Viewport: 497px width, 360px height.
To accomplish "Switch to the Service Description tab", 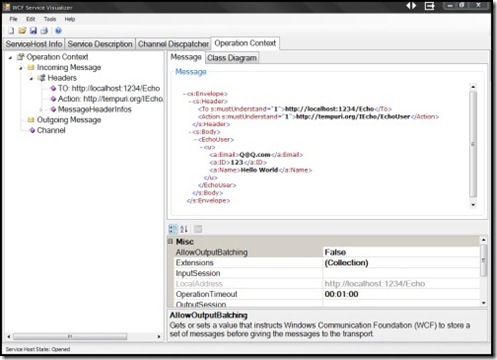I will [x=100, y=44].
